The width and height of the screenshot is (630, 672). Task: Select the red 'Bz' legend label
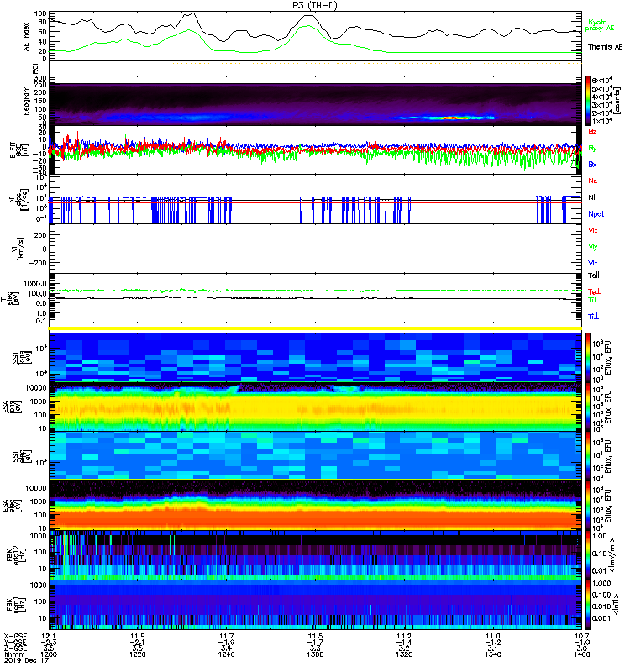point(592,131)
